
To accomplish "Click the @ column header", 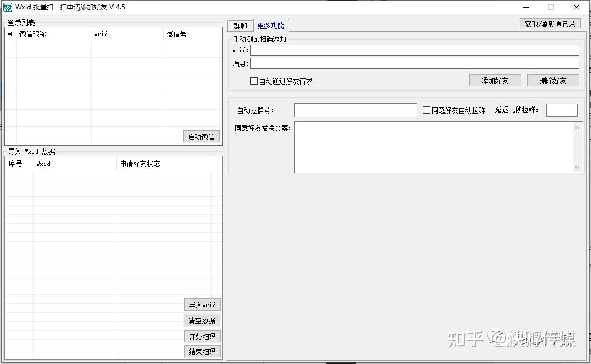I will (10, 34).
